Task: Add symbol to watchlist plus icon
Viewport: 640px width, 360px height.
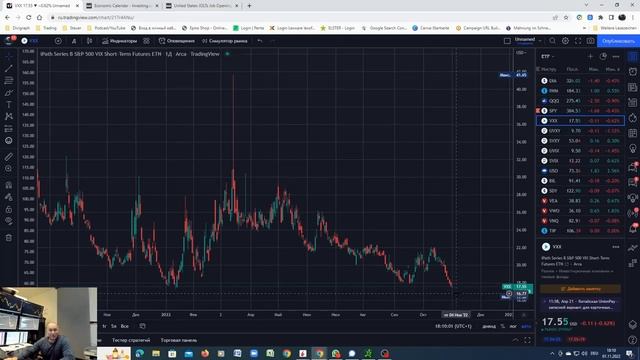Action: pos(590,56)
